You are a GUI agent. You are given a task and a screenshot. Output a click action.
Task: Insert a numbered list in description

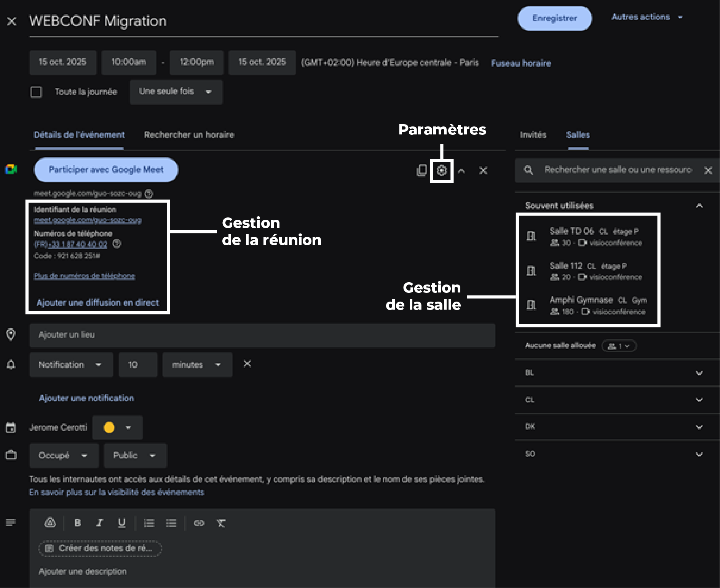pos(149,523)
